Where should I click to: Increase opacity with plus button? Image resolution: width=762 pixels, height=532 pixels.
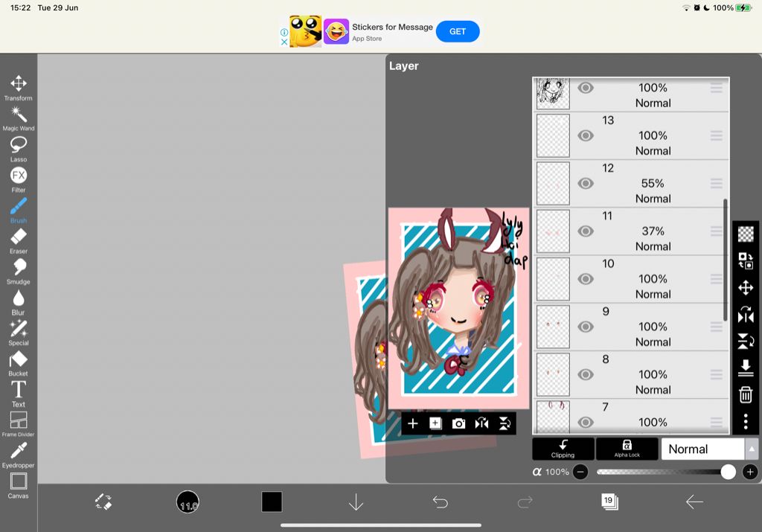pyautogui.click(x=750, y=472)
